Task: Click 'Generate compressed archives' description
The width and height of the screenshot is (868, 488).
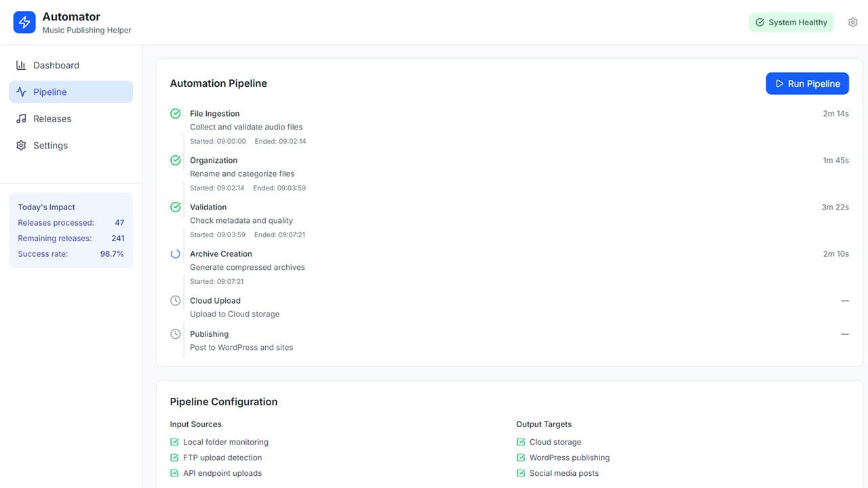Action: tap(248, 267)
